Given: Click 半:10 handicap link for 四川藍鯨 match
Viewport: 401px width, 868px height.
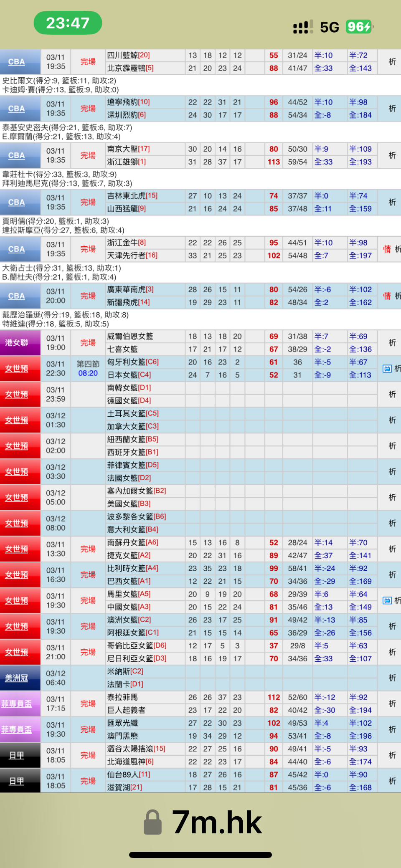Looking at the screenshot, I should [323, 56].
